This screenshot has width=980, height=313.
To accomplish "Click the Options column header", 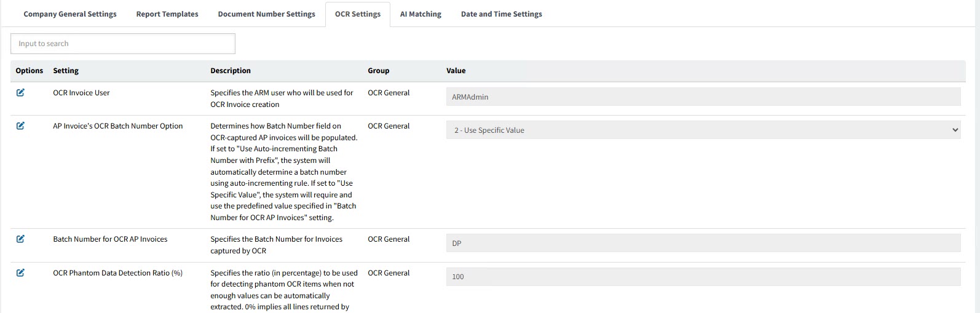I will [x=30, y=71].
